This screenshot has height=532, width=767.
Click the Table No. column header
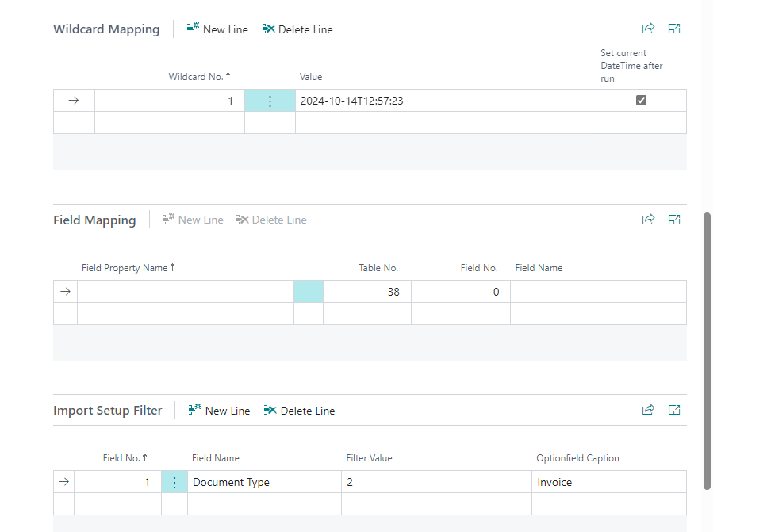click(x=378, y=268)
